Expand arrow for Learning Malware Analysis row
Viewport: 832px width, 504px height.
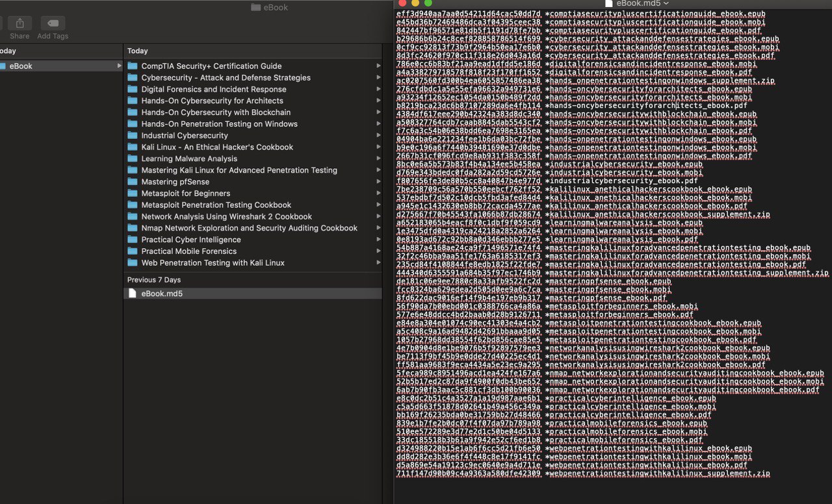(x=379, y=158)
